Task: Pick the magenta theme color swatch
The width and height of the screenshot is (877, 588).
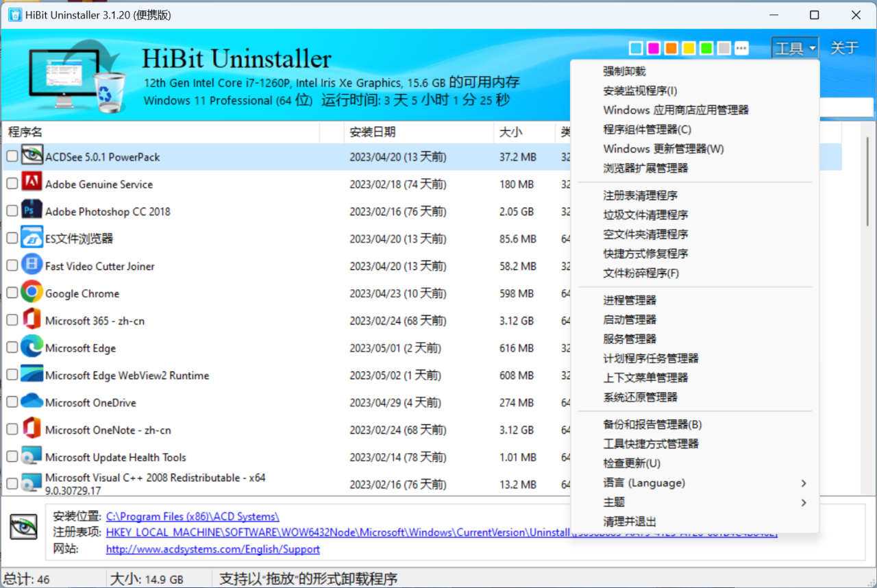Action: pyautogui.click(x=653, y=48)
